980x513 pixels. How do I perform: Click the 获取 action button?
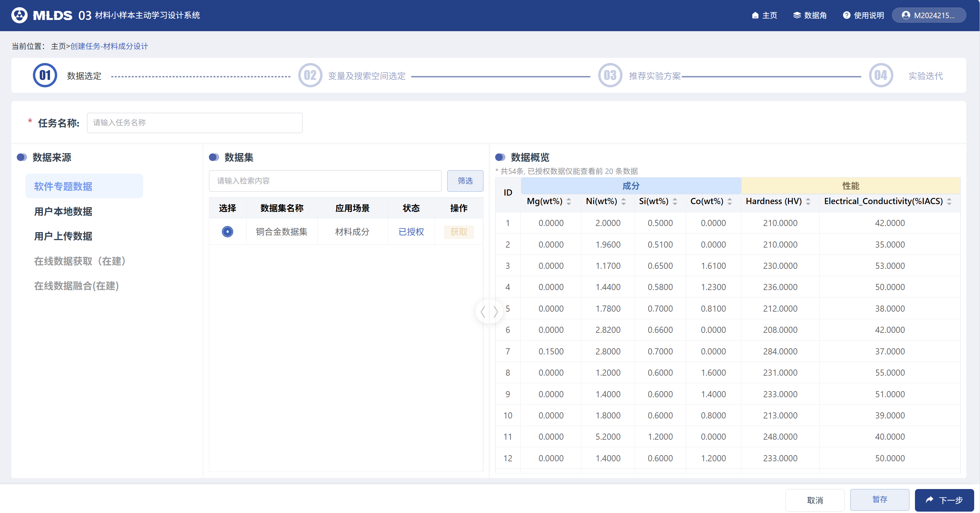pyautogui.click(x=458, y=232)
